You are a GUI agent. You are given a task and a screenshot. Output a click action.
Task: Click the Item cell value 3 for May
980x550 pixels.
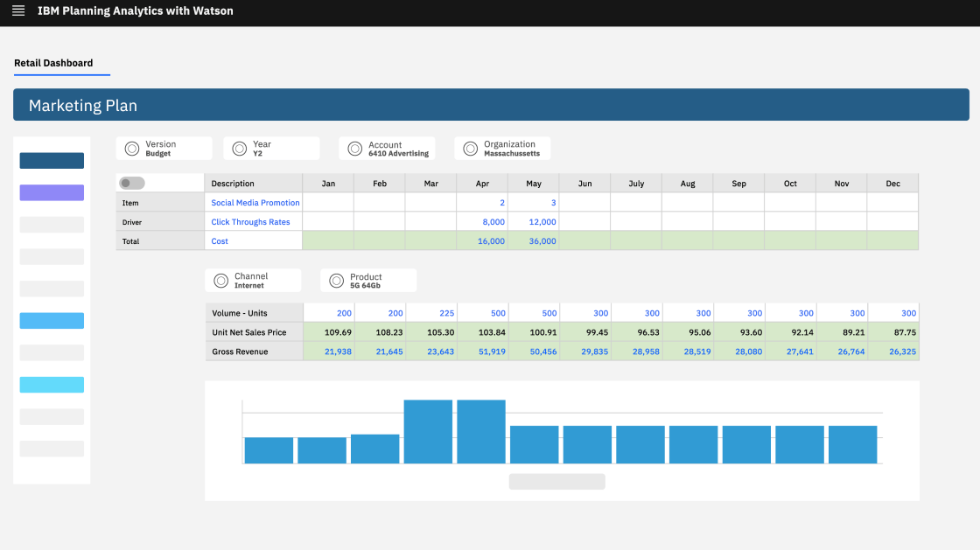click(534, 203)
